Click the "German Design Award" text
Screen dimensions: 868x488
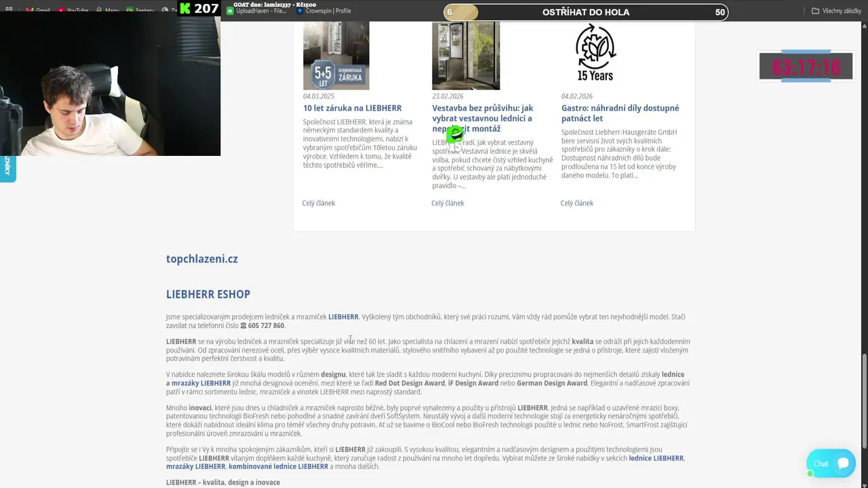pos(552,383)
